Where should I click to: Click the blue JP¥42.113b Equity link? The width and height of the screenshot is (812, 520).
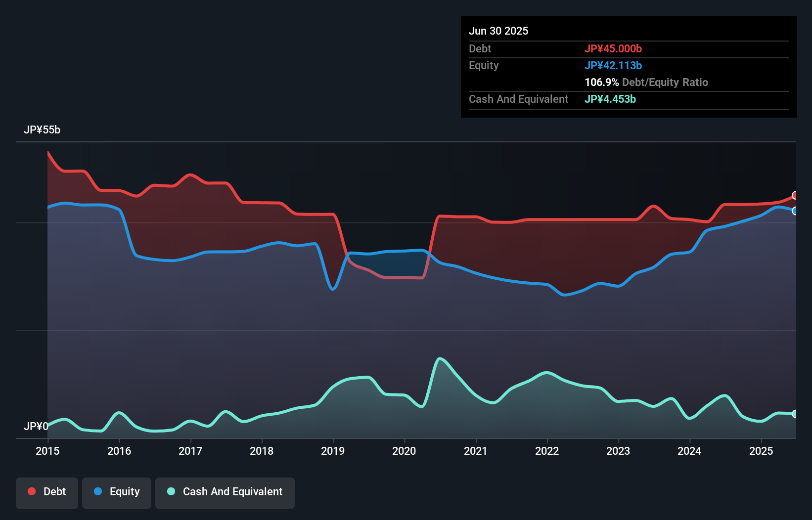coord(613,65)
